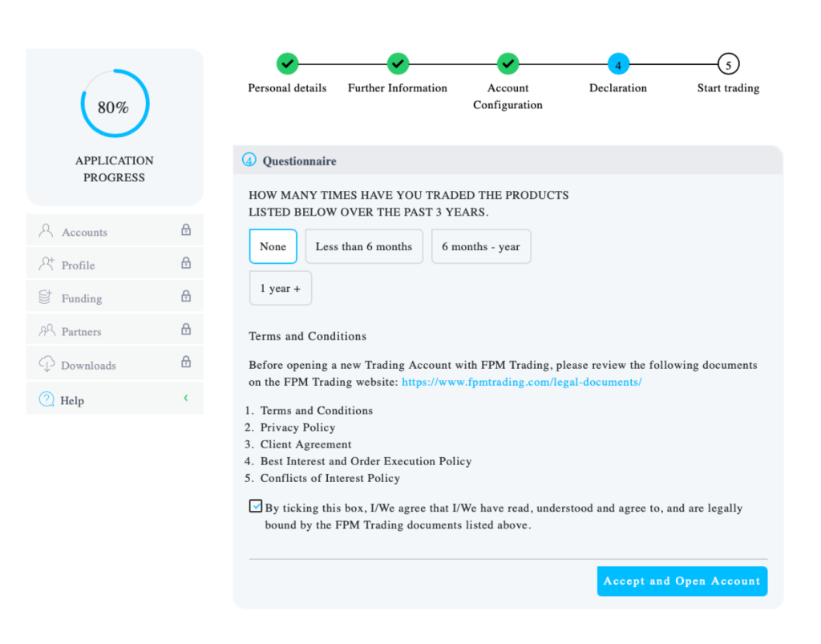
Task: Select the None trading experience option
Action: coord(273,247)
